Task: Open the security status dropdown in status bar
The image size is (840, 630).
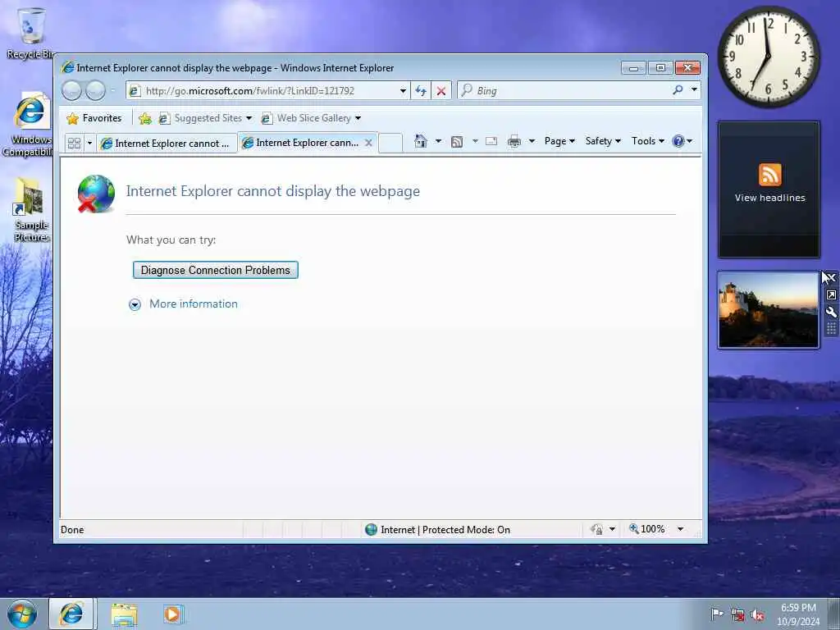Action: pyautogui.click(x=612, y=529)
